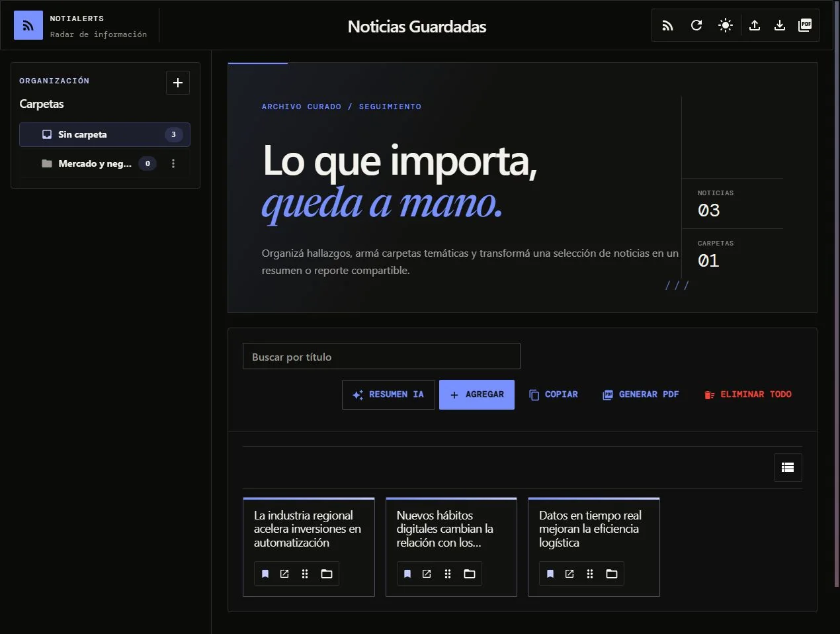The image size is (840, 634).
Task: Open external link on Nuevos hábitos digitales card
Action: click(x=427, y=574)
